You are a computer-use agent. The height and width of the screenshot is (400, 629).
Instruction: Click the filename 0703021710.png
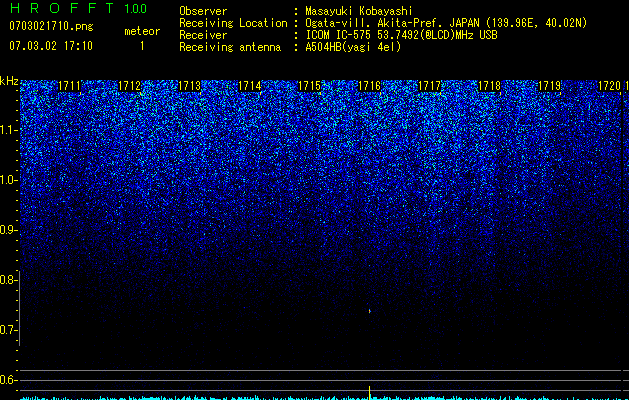tap(51, 26)
